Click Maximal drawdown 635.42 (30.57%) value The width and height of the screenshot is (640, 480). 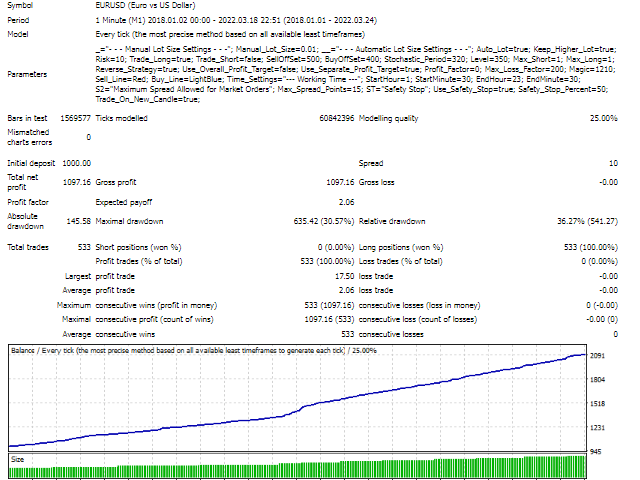[x=303, y=221]
